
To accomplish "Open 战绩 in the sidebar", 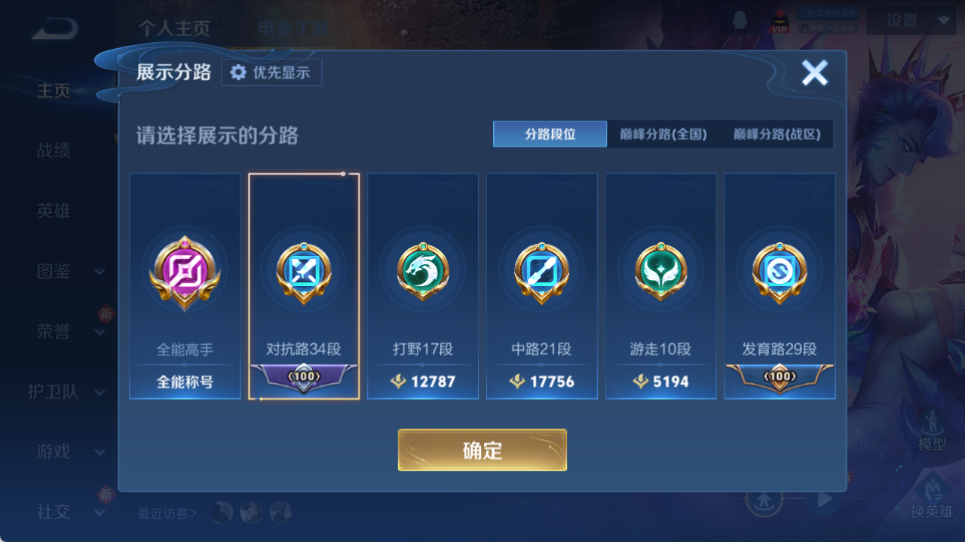I will pyautogui.click(x=54, y=150).
